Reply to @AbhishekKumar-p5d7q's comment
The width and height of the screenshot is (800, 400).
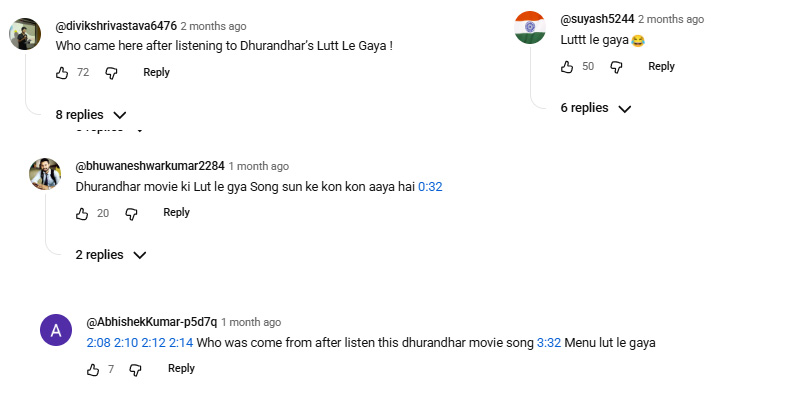[x=181, y=368]
